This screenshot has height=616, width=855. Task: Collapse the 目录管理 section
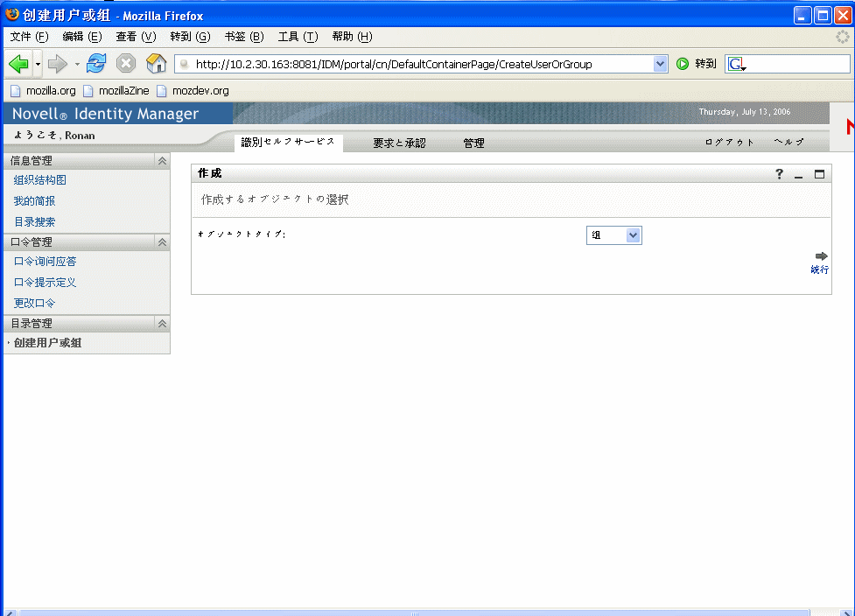click(162, 323)
